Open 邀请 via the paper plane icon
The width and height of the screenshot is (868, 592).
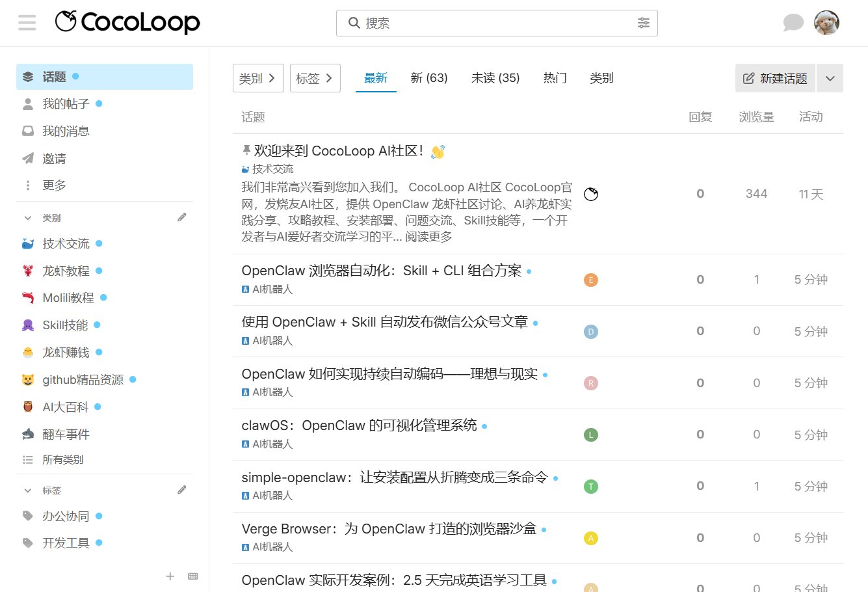pyautogui.click(x=27, y=158)
